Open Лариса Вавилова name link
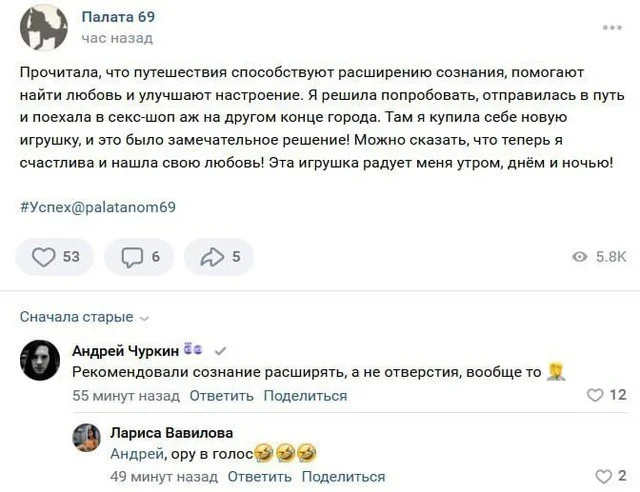The height and width of the screenshot is (492, 640). [x=171, y=433]
